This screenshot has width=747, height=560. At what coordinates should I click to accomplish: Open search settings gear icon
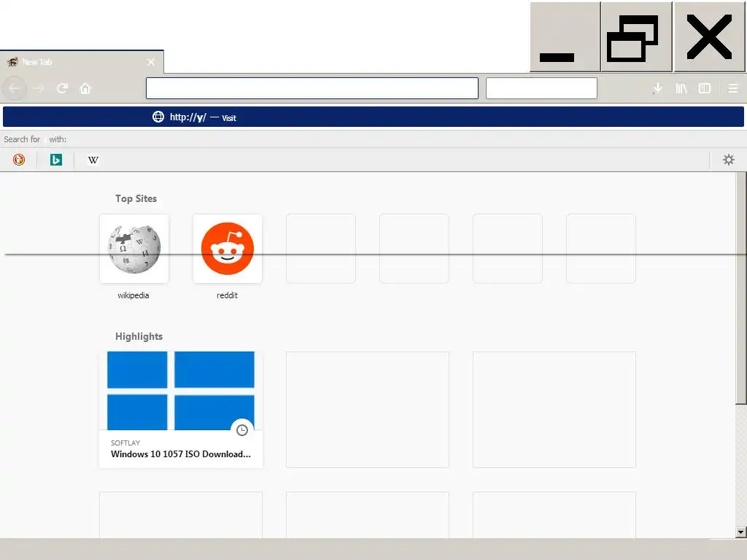click(x=729, y=160)
